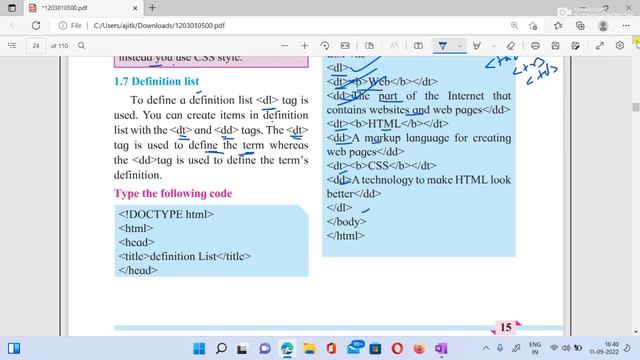
Task: Open the Favorites list
Action: tap(558, 26)
